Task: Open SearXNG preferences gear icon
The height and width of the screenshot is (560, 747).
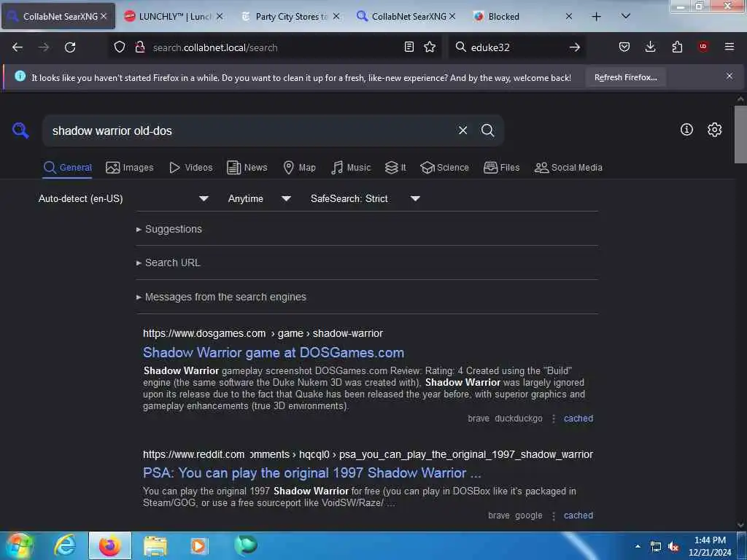Action: (x=714, y=130)
